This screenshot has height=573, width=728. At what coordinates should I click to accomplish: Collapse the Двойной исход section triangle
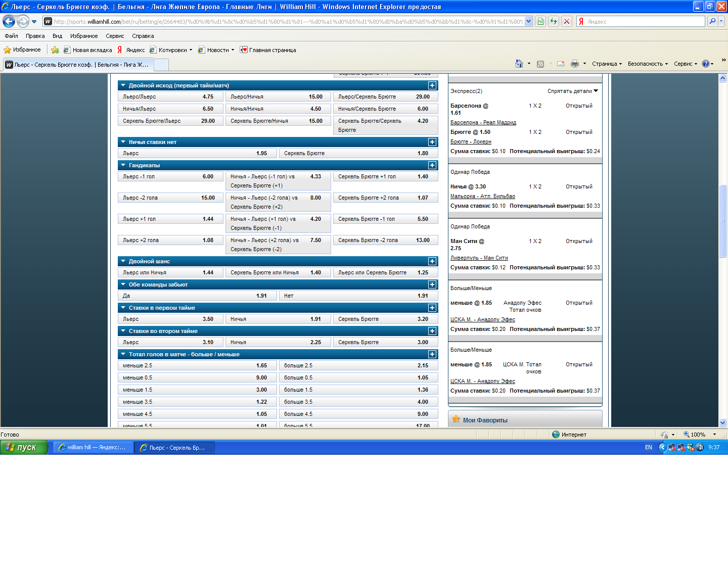pyautogui.click(x=123, y=85)
